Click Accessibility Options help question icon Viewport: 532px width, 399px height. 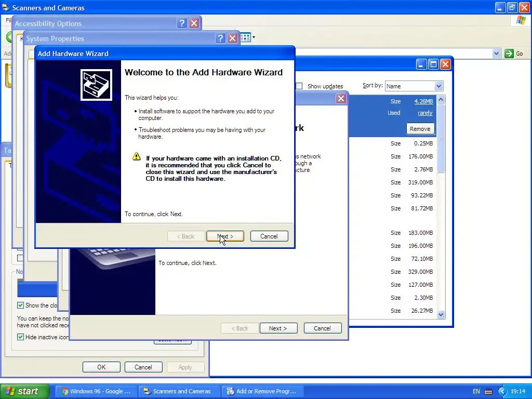[182, 23]
